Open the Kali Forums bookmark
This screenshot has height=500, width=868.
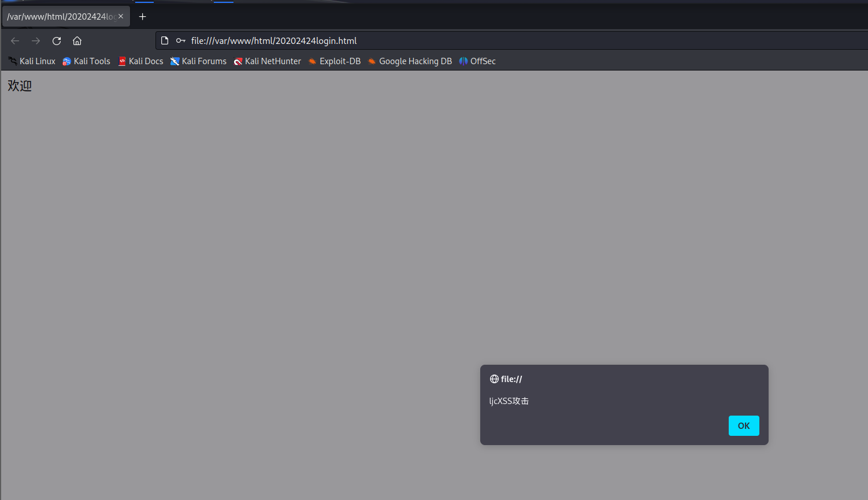[198, 61]
